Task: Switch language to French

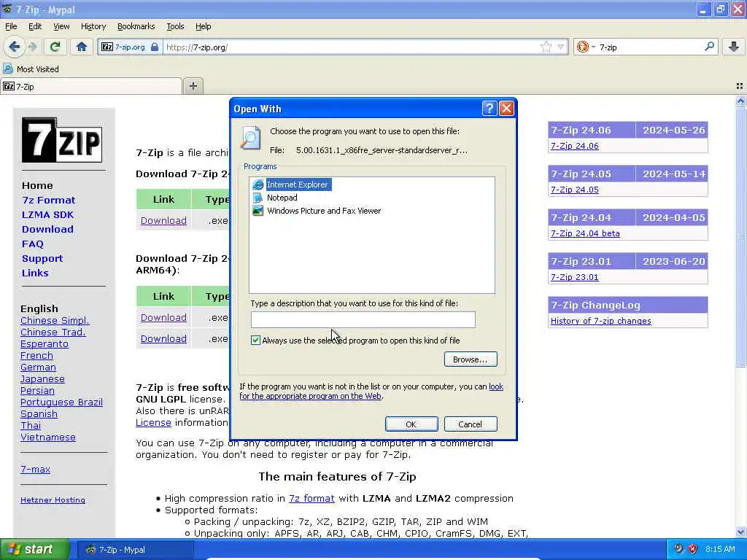Action: (36, 355)
